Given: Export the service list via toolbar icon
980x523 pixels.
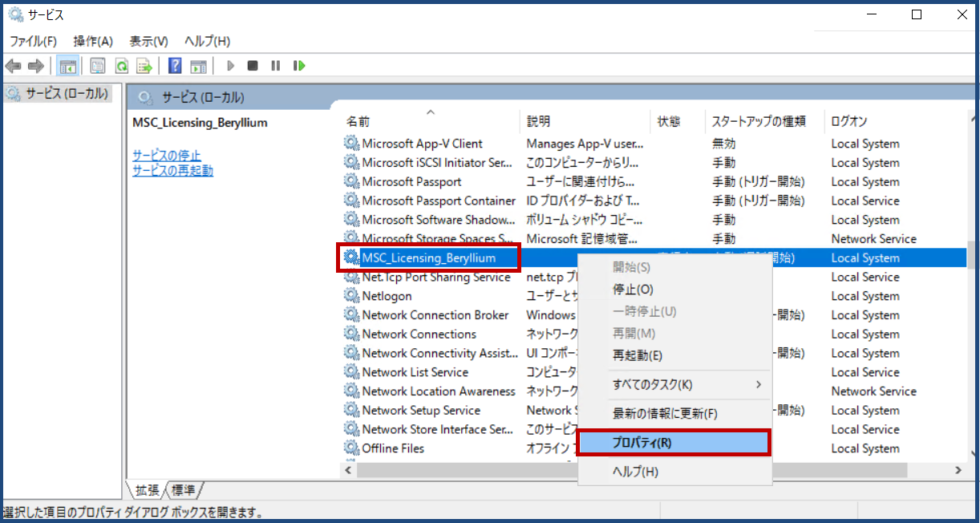Looking at the screenshot, I should 144,65.
